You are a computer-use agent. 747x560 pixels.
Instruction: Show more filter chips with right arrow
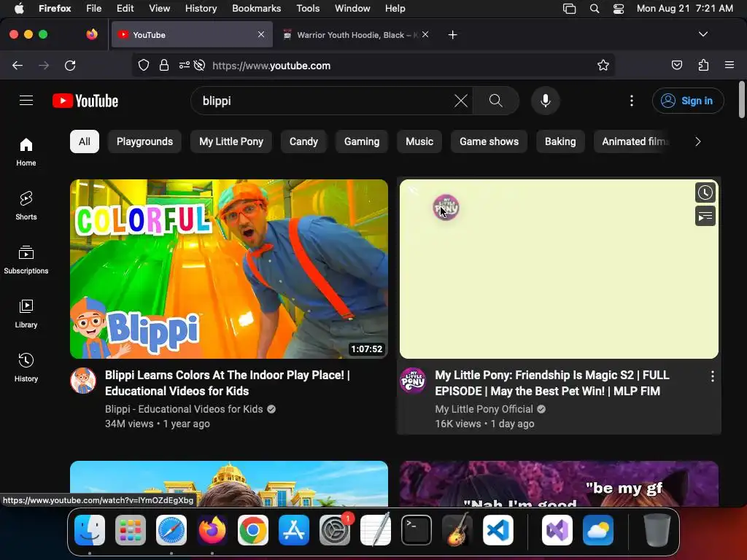[697, 141]
